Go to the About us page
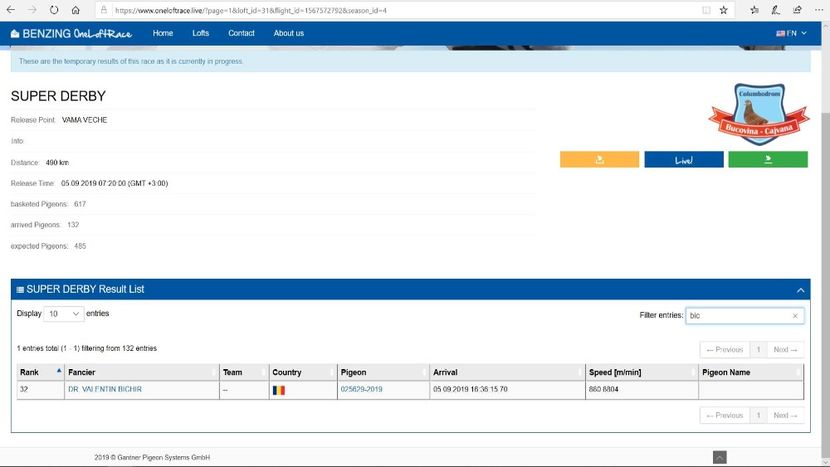Screen dimensions: 830x467 pos(288,33)
